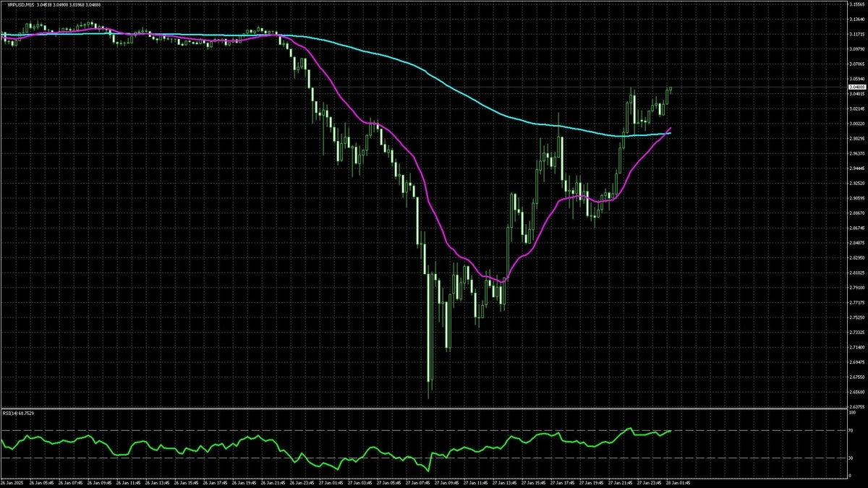Screen dimensions: 868x488
Task: Click time axis label 26 Jan 09:45
Action: pyautogui.click(x=98, y=483)
